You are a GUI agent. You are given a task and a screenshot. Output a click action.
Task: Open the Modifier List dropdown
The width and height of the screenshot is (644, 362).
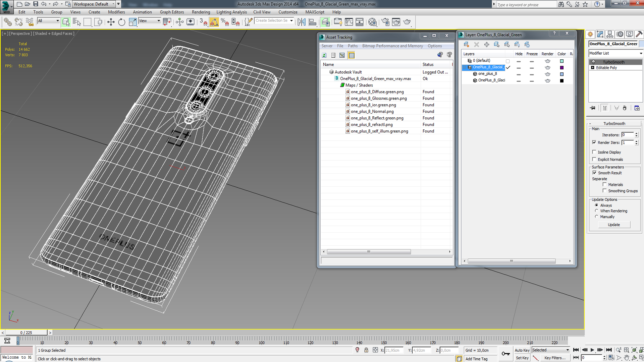point(615,53)
